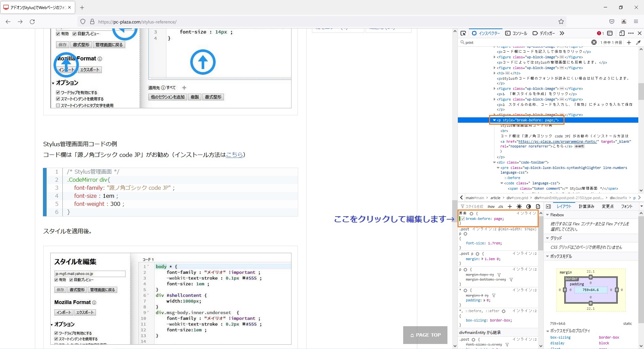644x349 pixels.
Task: Activate the element picker tool in DevTools
Action: [x=463, y=33]
